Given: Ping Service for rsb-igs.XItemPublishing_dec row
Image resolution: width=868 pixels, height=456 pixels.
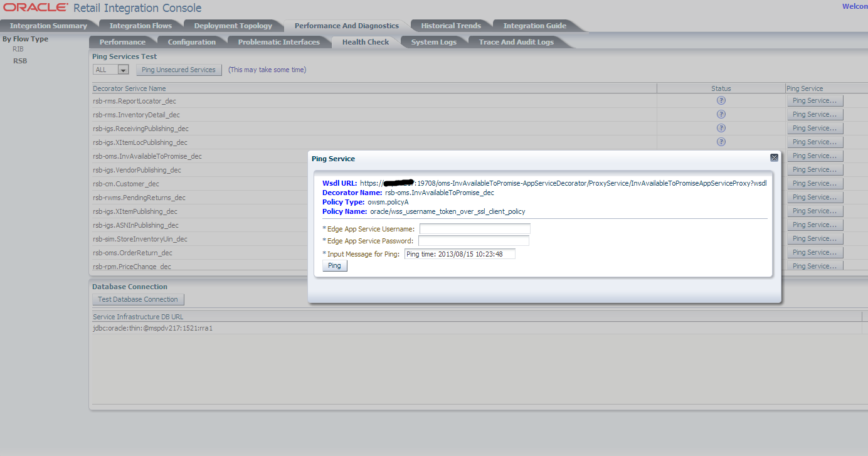Looking at the screenshot, I should tap(815, 211).
